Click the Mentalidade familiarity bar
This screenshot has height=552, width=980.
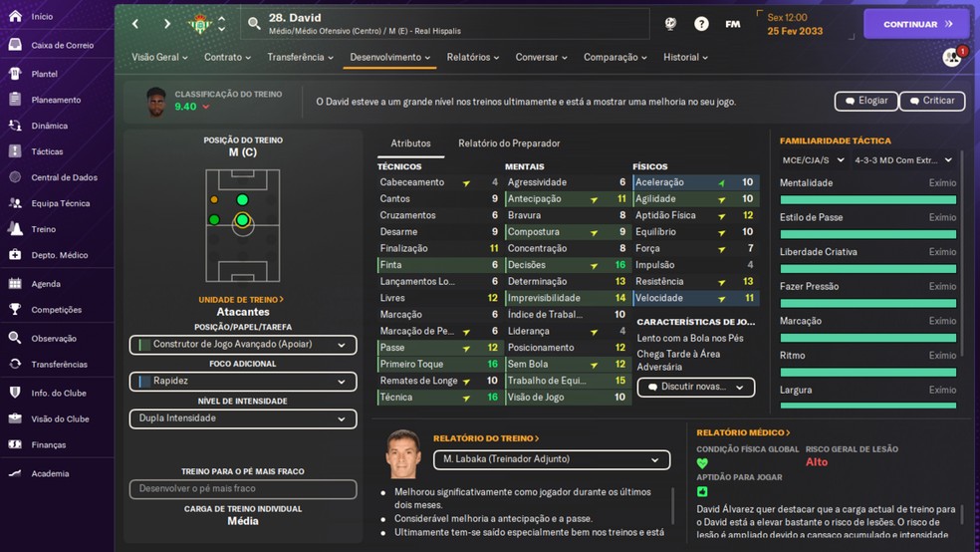867,200
